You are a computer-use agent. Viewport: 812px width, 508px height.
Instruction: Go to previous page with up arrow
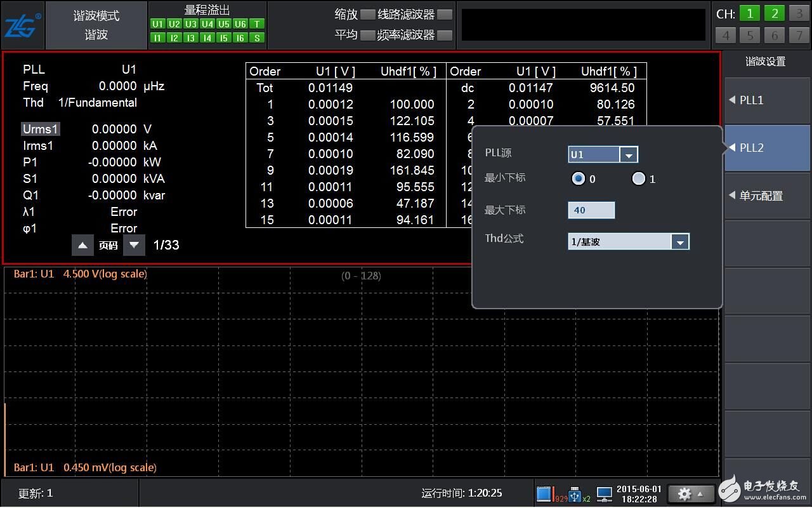82,245
